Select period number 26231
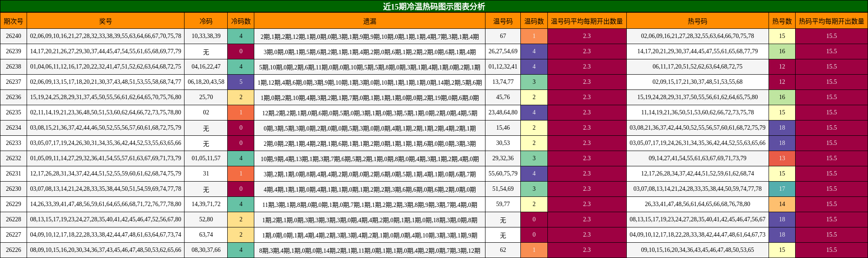 [14, 174]
